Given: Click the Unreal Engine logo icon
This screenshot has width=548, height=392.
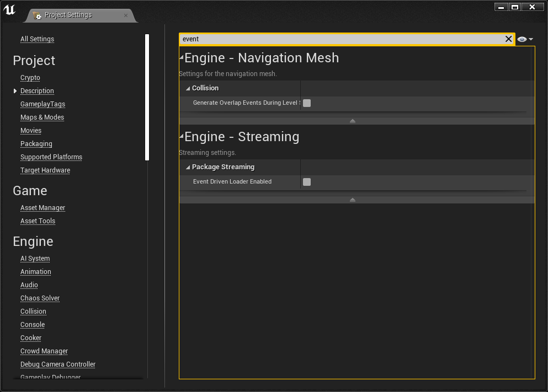Looking at the screenshot, I should tap(10, 9).
